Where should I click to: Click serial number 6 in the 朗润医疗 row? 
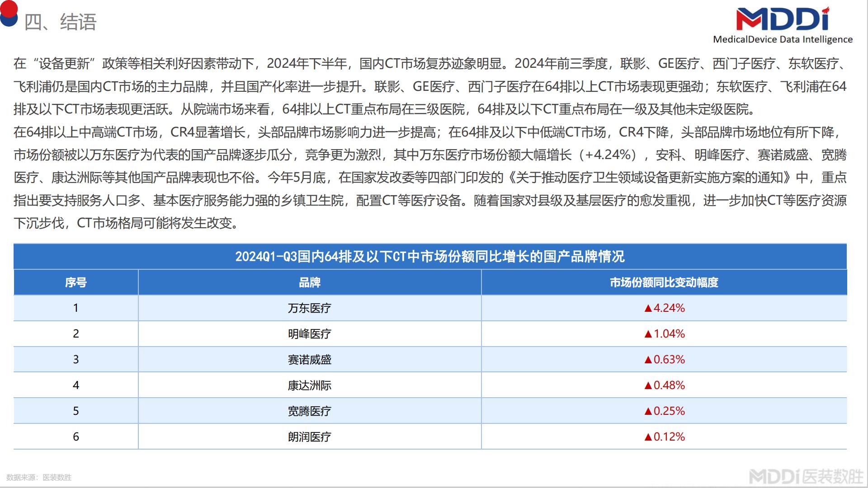point(76,437)
